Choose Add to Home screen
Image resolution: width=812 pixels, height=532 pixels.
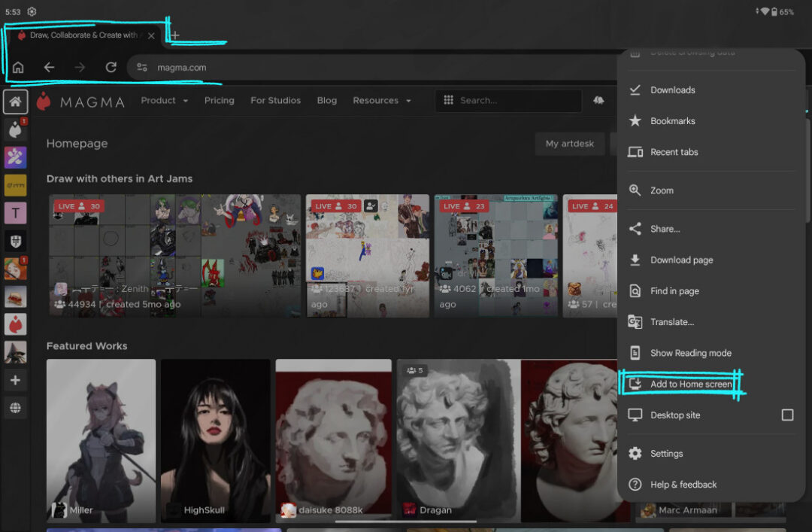pyautogui.click(x=710, y=385)
